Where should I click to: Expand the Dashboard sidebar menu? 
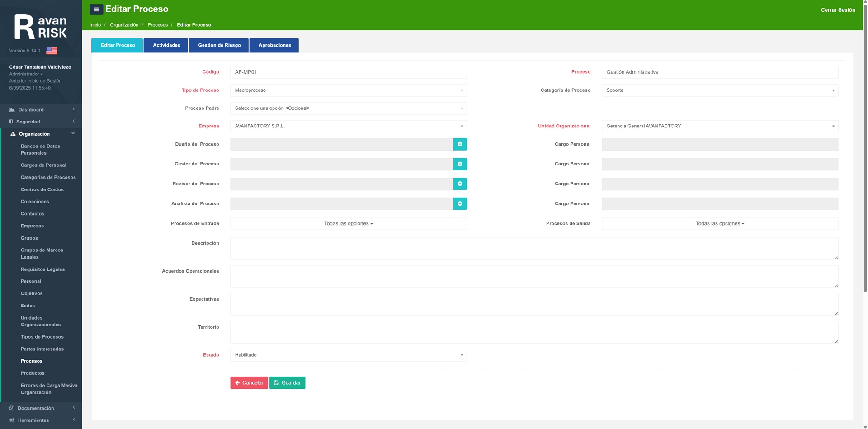tap(41, 110)
